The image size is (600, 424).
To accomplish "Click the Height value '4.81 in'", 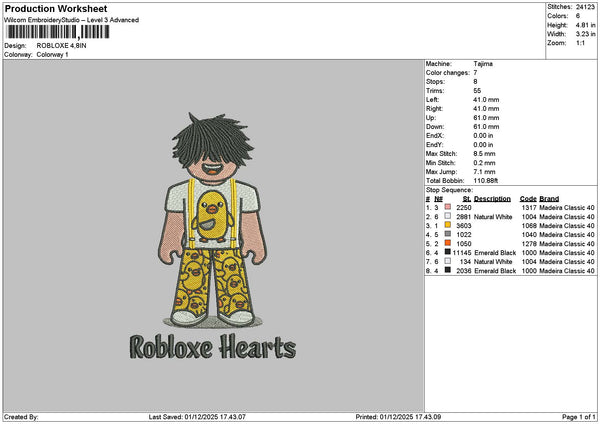I will [x=585, y=25].
